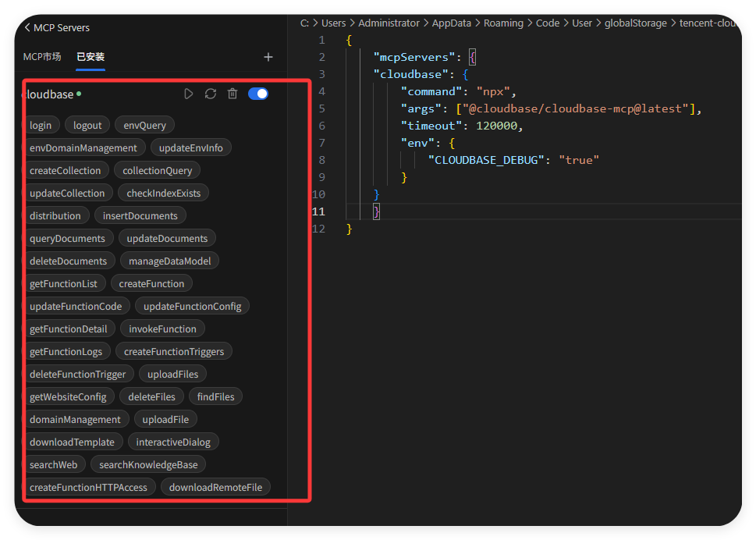
Task: Click the User breadcrumb after Code
Action: [582, 23]
